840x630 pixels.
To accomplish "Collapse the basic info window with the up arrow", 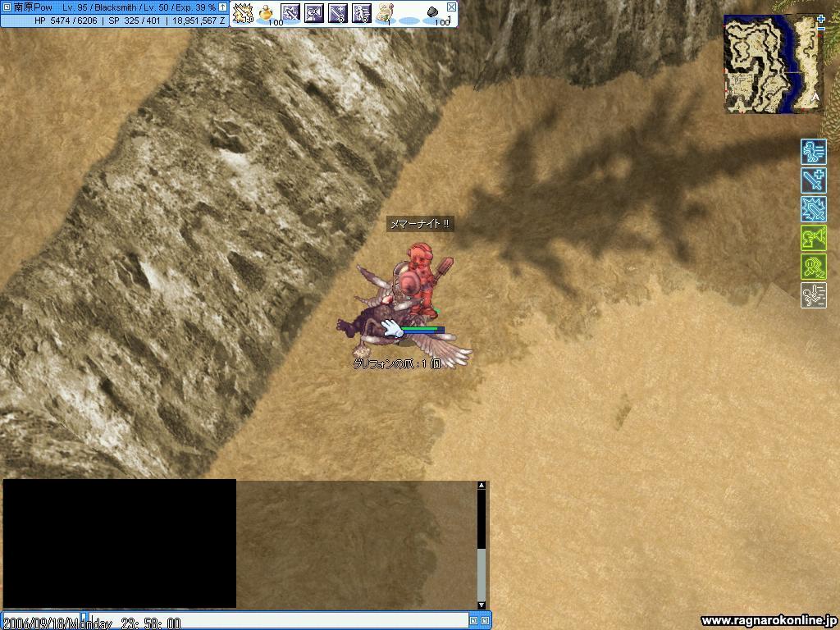I will [x=222, y=7].
